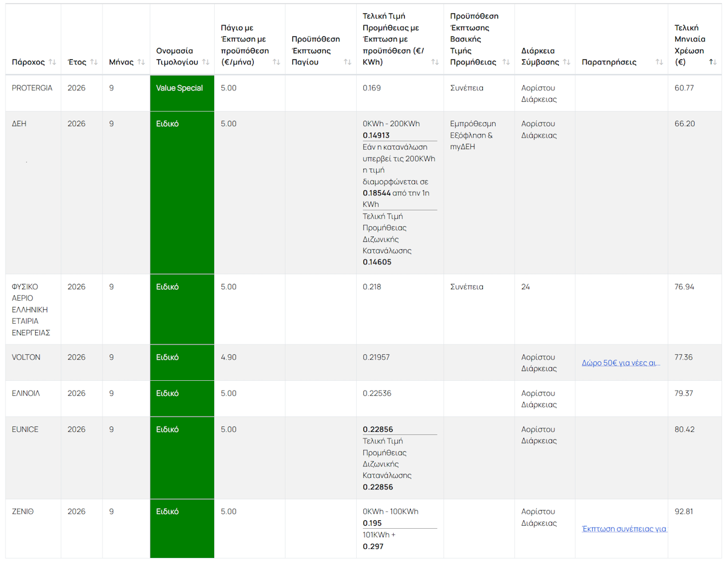Click the sort arrows next to Έτος

pyautogui.click(x=94, y=62)
